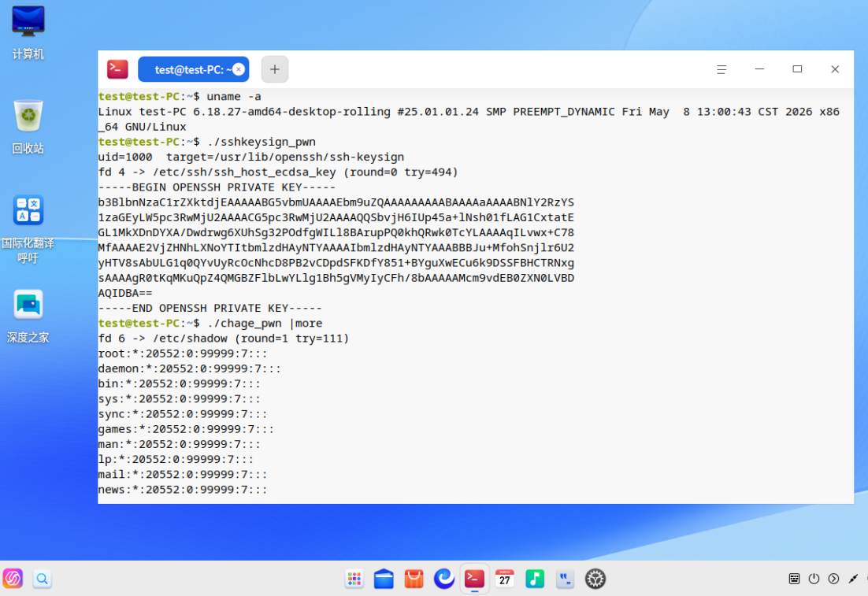
Task: Click the 'uname -a' command text
Action: click(x=234, y=96)
